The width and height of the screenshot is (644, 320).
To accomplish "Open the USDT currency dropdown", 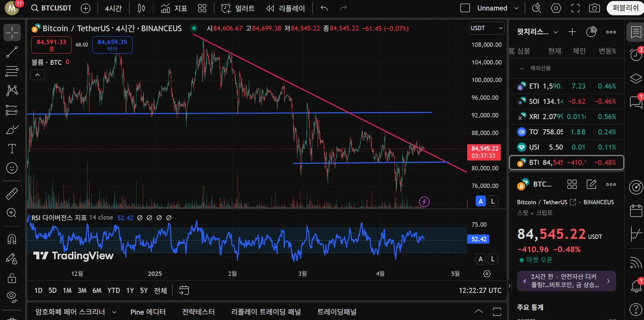I will 486,28.
